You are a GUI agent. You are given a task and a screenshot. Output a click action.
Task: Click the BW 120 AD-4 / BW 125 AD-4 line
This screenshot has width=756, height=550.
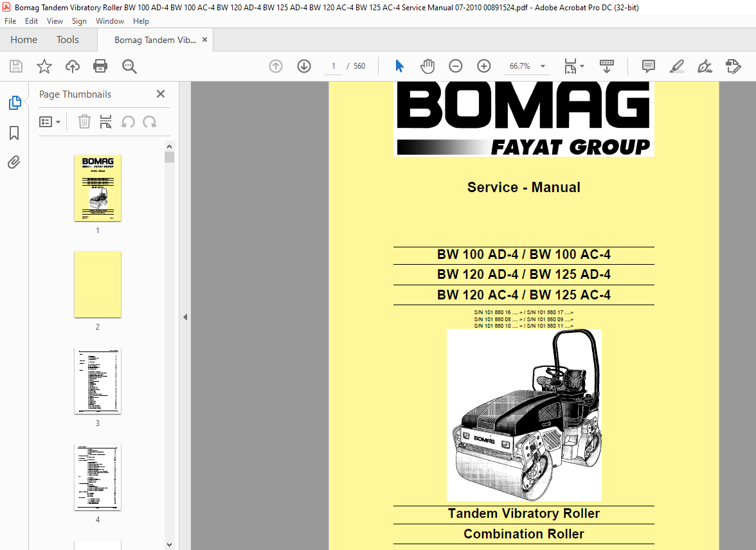pos(523,274)
